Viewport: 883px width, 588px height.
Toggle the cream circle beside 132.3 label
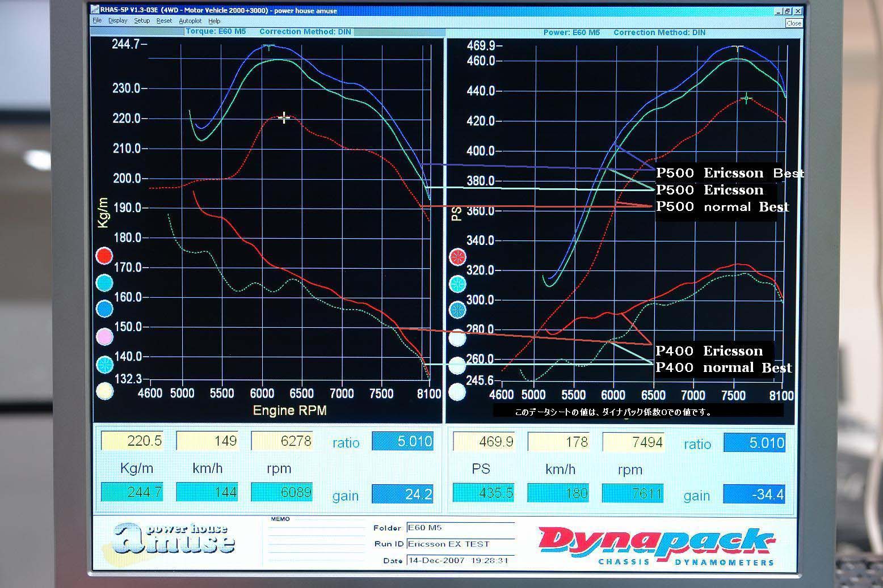(x=104, y=391)
